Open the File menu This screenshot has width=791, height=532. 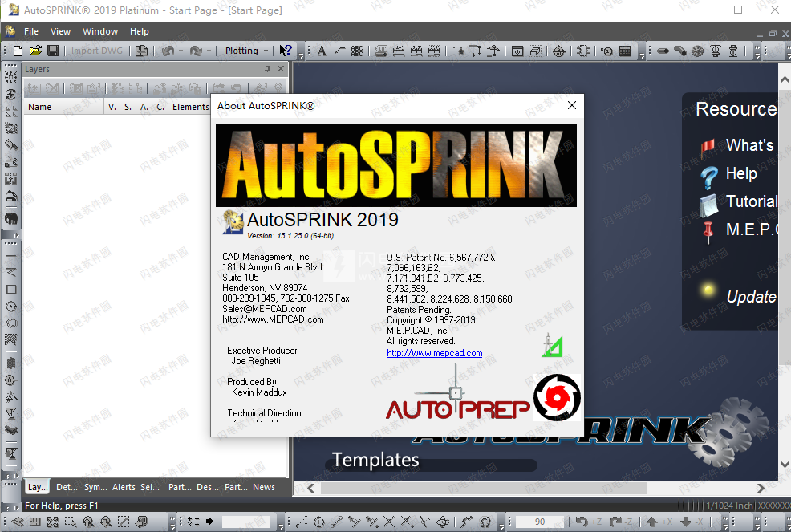31,31
